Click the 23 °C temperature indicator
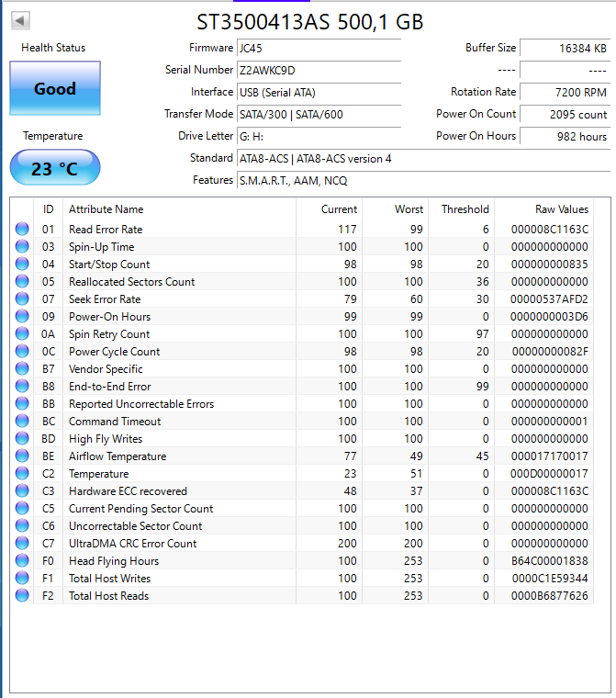Viewport: 616px width, 698px height. [x=55, y=168]
